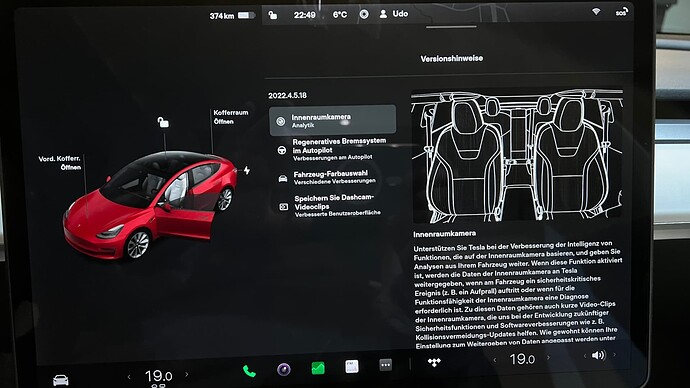Image resolution: width=690 pixels, height=388 pixels.
Task: Open the charge port lightning icon
Action: pos(247,170)
